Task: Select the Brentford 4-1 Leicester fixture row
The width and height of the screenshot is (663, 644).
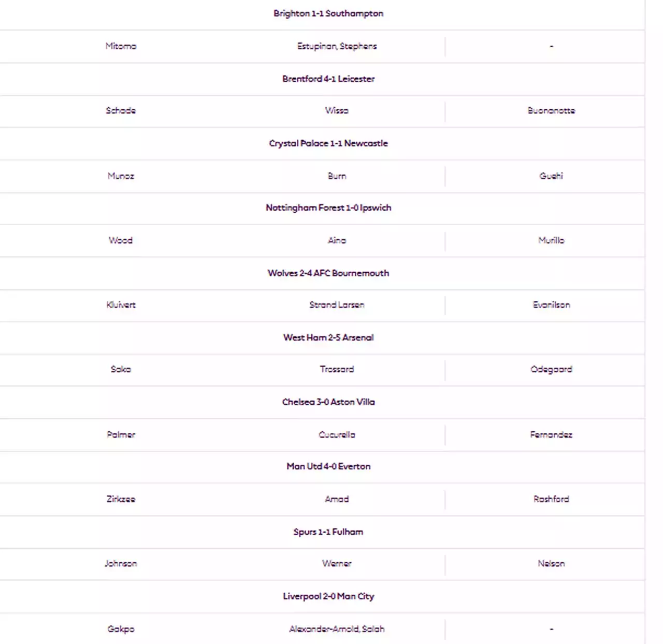Action: (328, 79)
